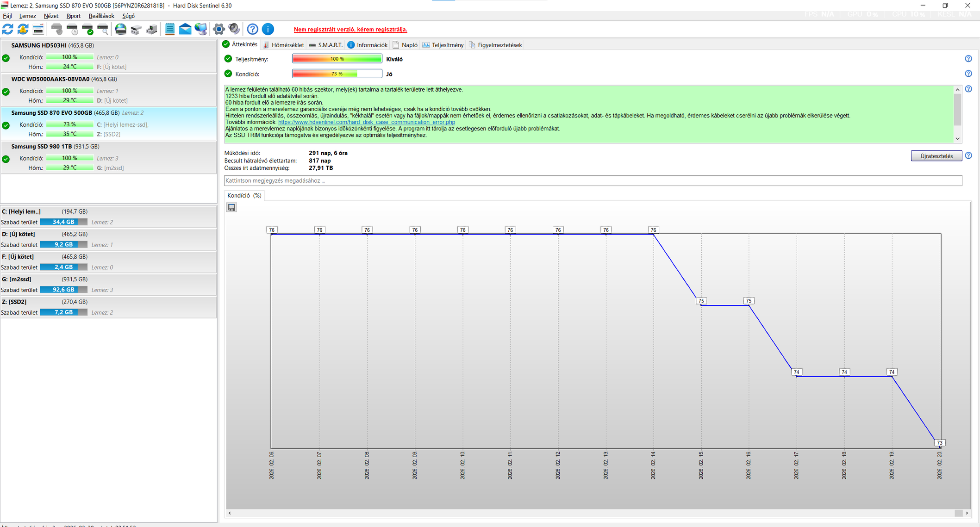This screenshot has width=980, height=527.
Task: Click the refresh disk status icon
Action: coord(8,29)
